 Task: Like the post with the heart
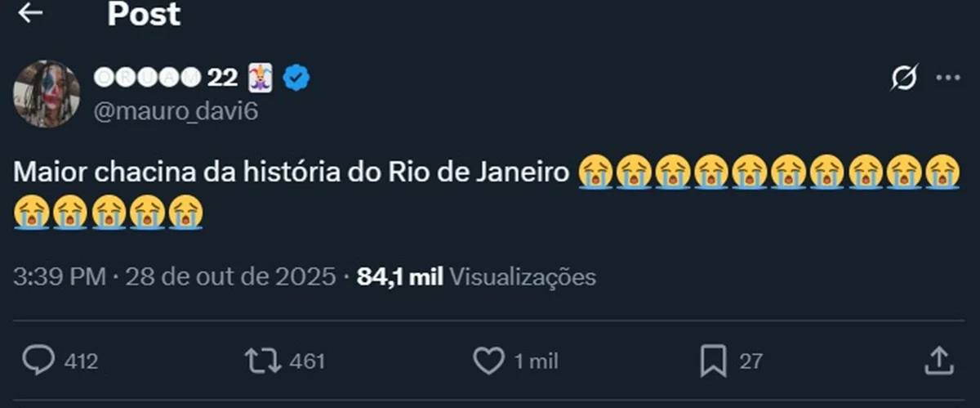489,361
